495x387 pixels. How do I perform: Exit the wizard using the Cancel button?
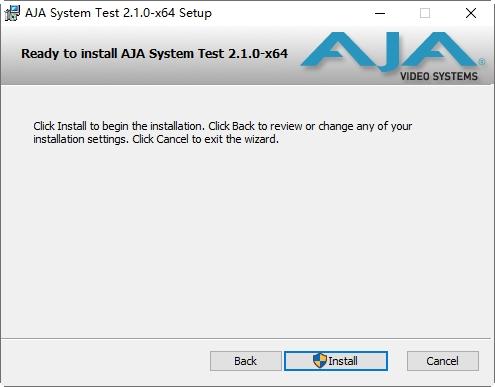coord(443,361)
